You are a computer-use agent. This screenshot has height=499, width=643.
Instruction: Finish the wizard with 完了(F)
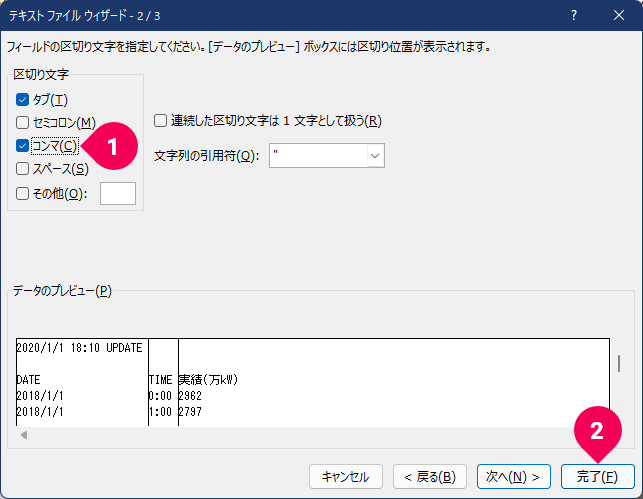pos(597,476)
